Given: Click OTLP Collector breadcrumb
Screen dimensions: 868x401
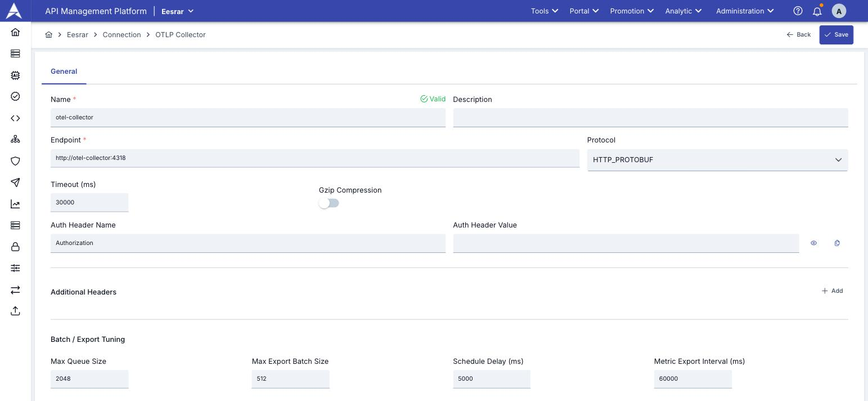Looking at the screenshot, I should coord(181,34).
